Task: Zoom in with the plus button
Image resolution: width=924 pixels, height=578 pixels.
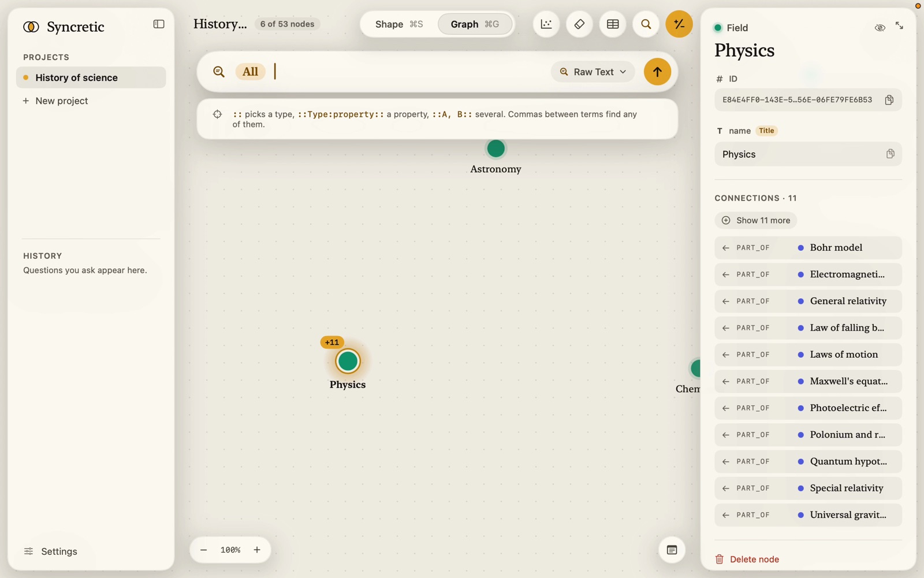Action: point(257,550)
